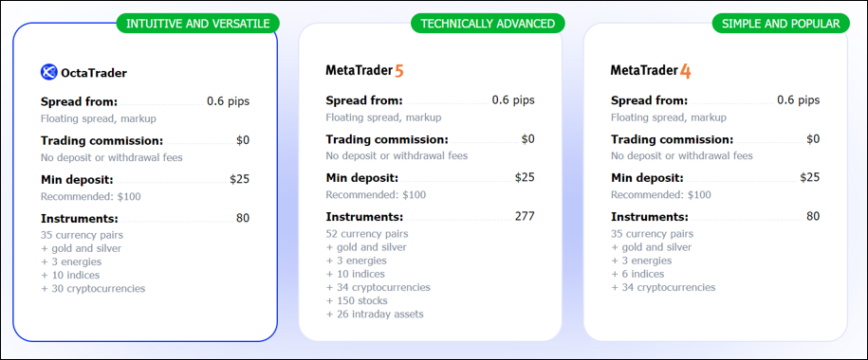Click MetaTrader 4 Min deposit label
This screenshot has width=868, height=360.
pyautogui.click(x=647, y=178)
